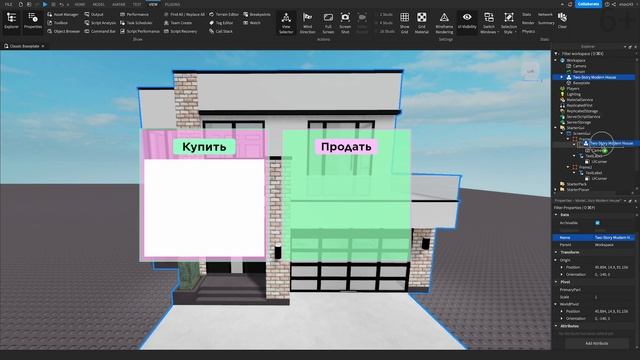The image size is (640, 360).
Task: Open the Call Stack window
Action: coord(221,31)
